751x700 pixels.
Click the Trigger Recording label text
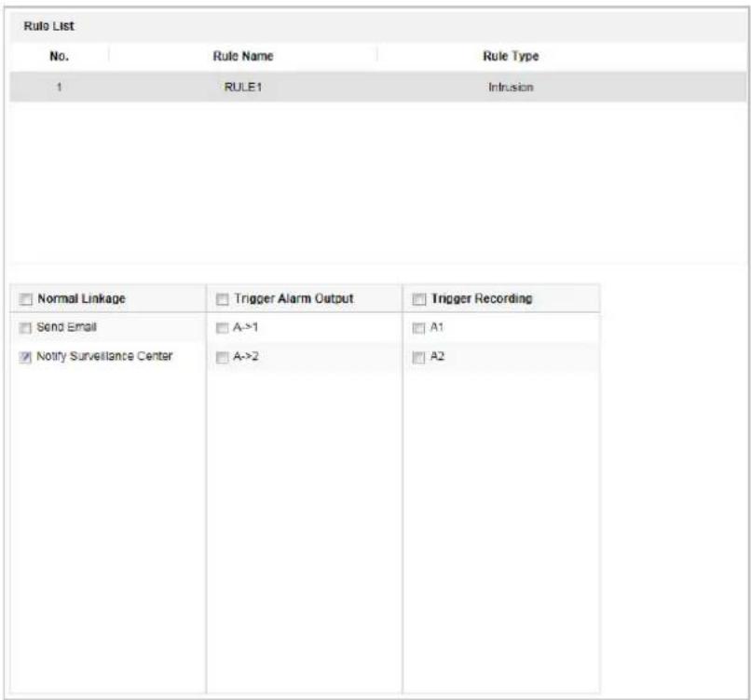pyautogui.click(x=482, y=298)
